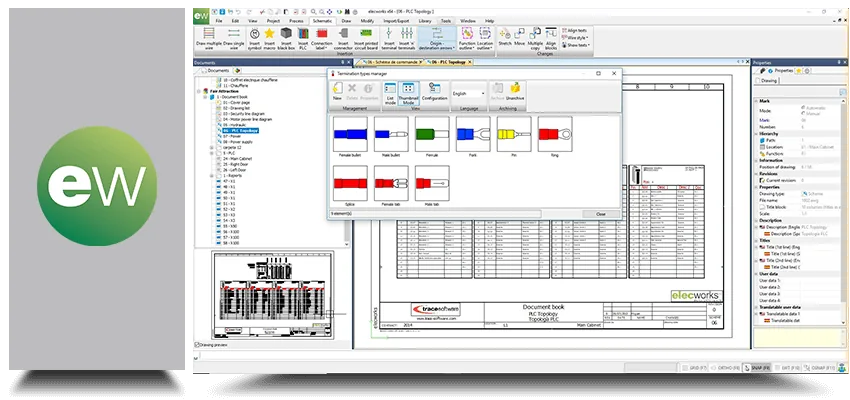This screenshot has width=850, height=400.
Task: Switch to the Library ribbon tab
Action: [426, 21]
